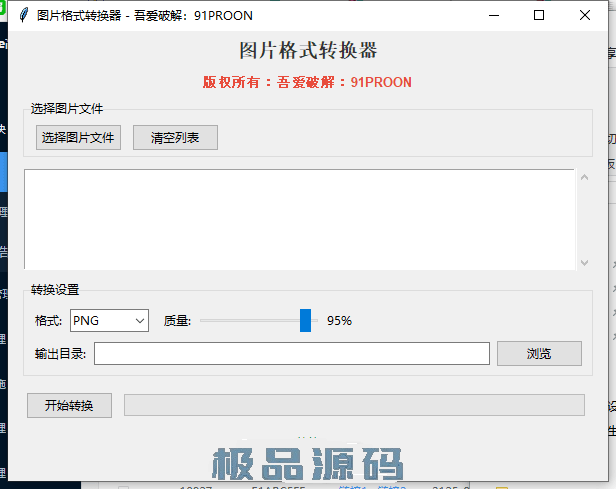This screenshot has width=616, height=489.
Task: Click the conversion progress bar
Action: 354,405
